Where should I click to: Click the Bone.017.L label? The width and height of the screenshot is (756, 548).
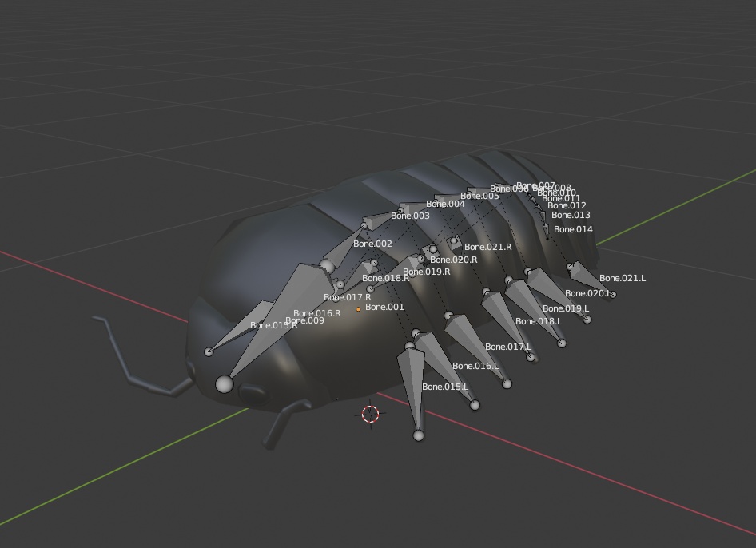point(508,347)
